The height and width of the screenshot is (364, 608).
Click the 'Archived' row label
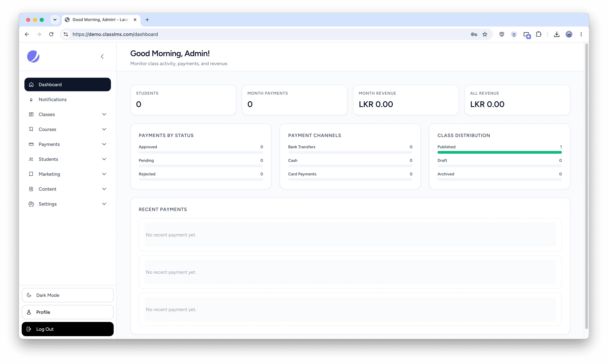[x=446, y=174]
